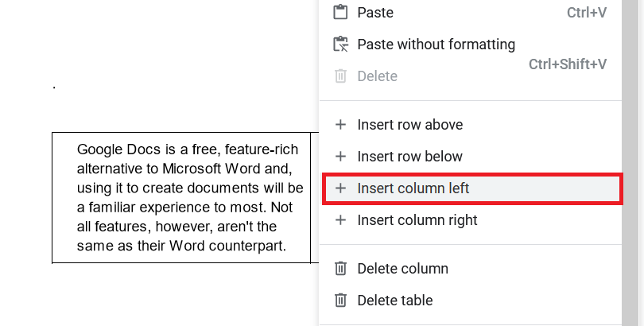Screen dimensions: 644x326
Task: Click the Paste without formatting clipboard icon
Action: (x=340, y=45)
